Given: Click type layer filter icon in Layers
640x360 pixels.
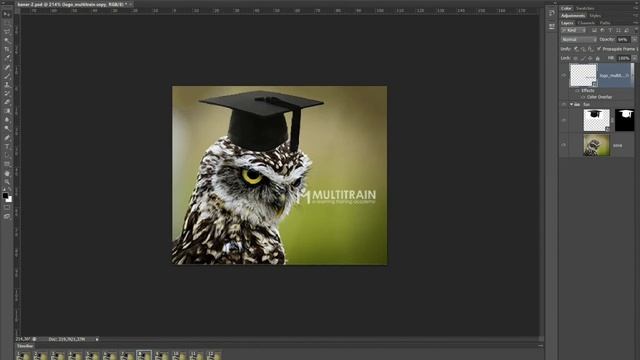Looking at the screenshot, I should coord(610,31).
